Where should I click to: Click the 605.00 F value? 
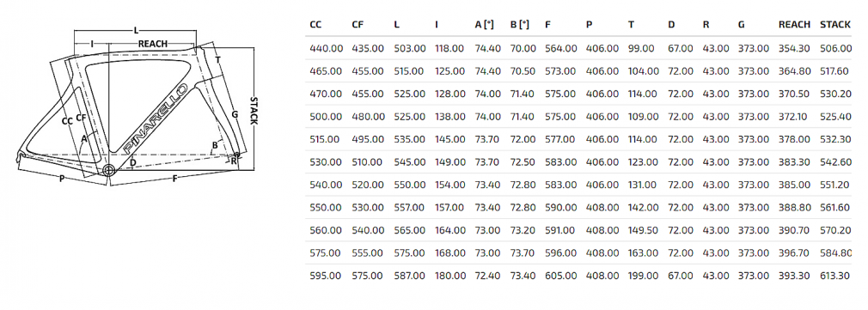[x=562, y=276]
